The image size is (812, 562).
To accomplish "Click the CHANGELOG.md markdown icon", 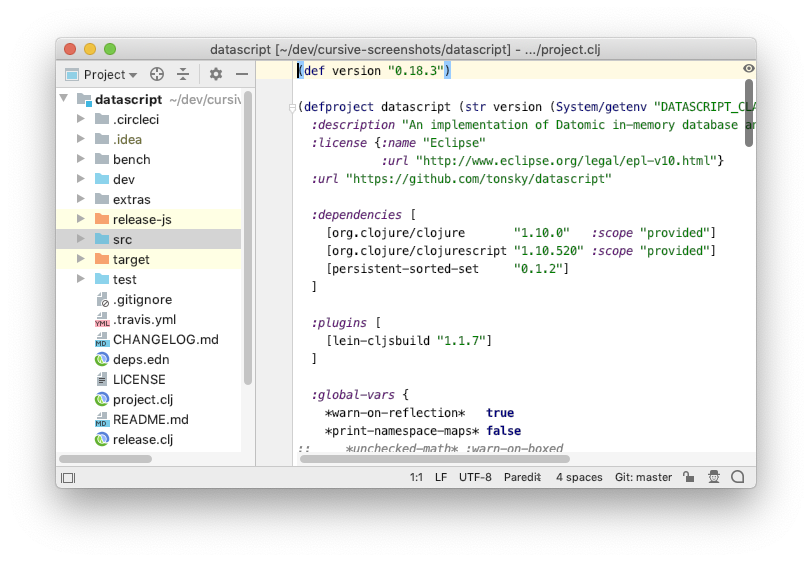I will 102,340.
